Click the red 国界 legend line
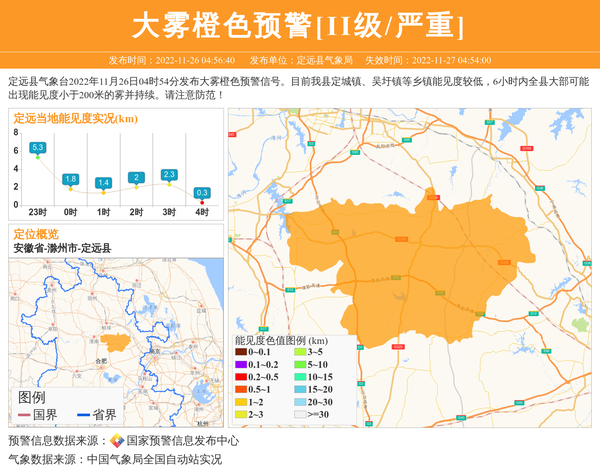 [x=22, y=415]
